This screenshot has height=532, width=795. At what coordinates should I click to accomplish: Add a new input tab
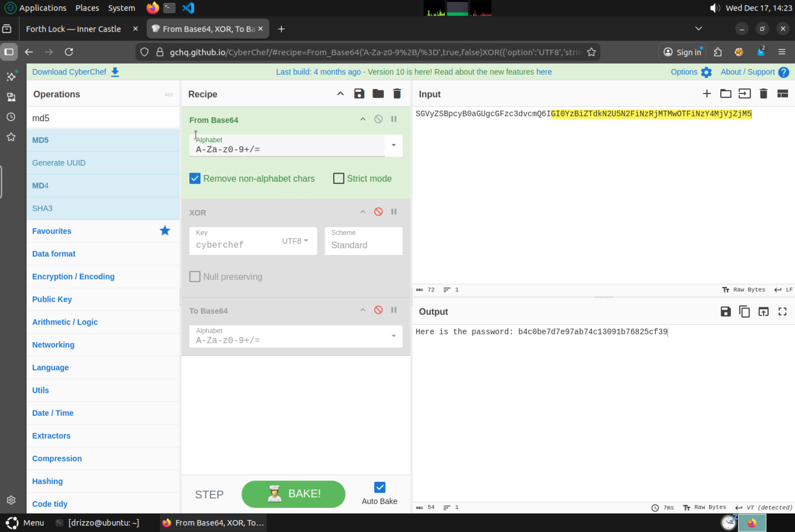point(707,94)
